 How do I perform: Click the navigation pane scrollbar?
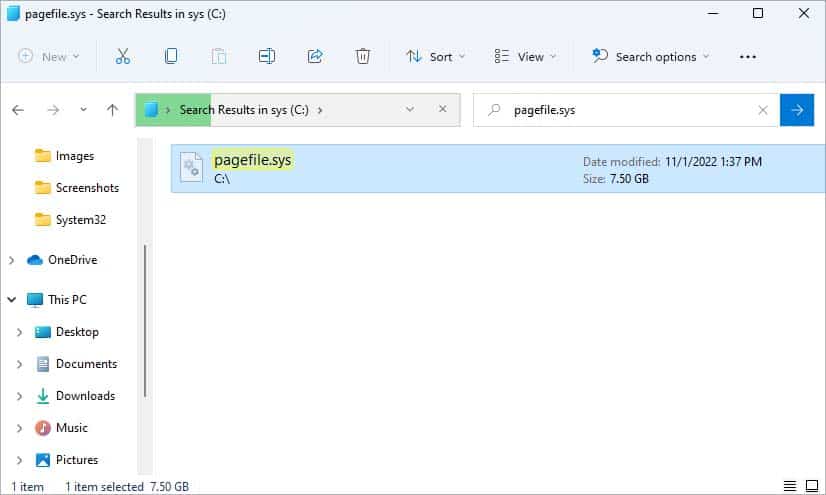pyautogui.click(x=145, y=320)
